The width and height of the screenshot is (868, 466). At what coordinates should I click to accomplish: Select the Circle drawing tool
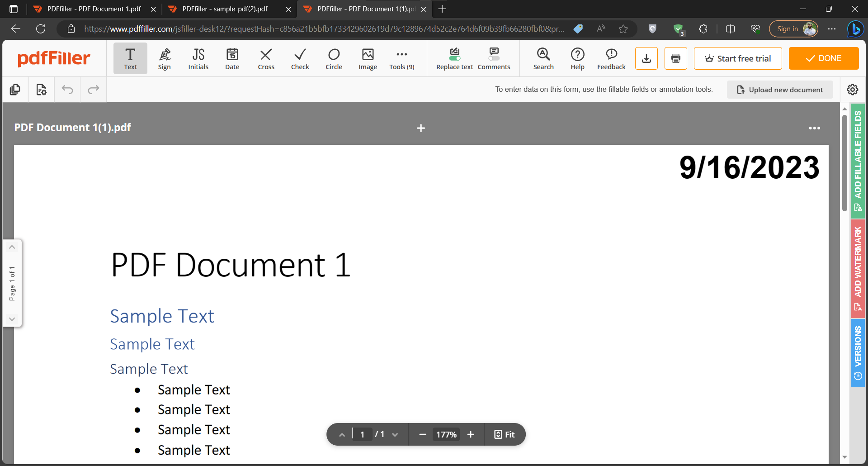(334, 58)
